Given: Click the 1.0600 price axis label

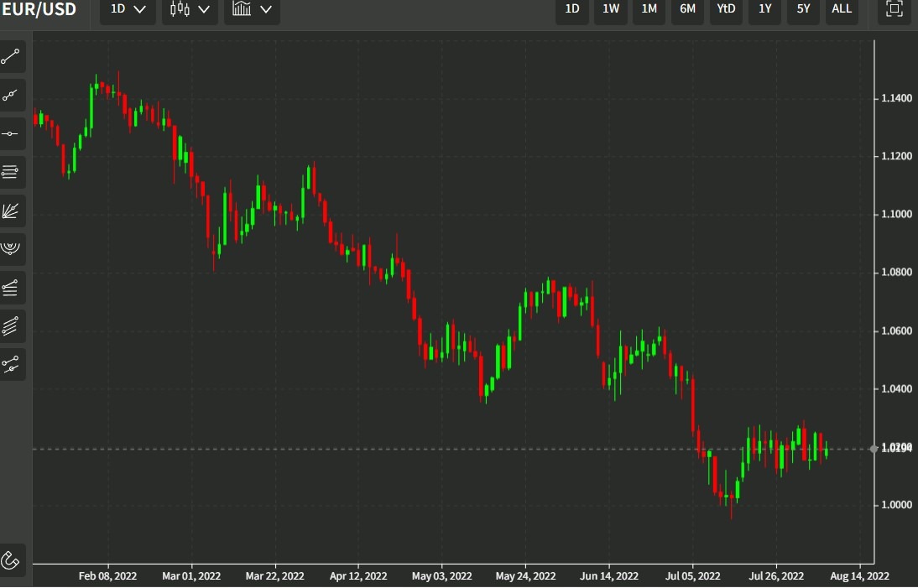Looking at the screenshot, I should pyautogui.click(x=896, y=331).
